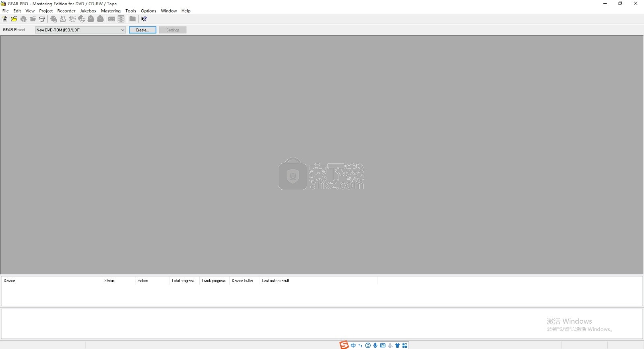Click the Device buffer column header

click(244, 280)
